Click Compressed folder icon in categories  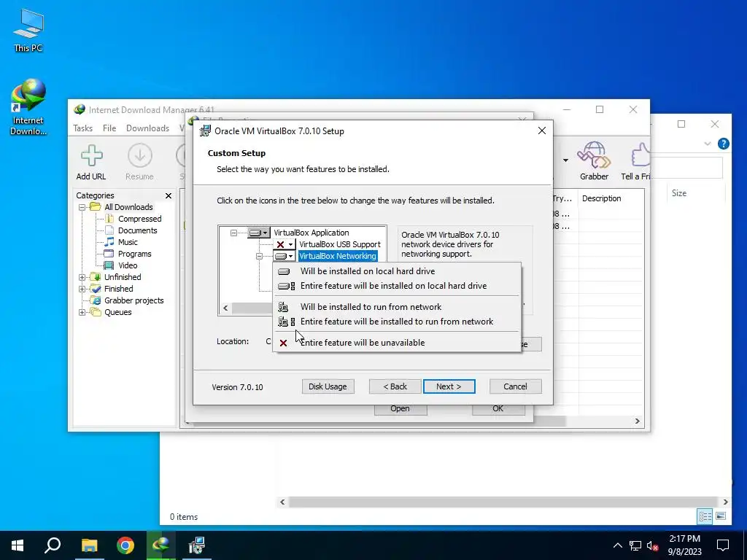(109, 219)
